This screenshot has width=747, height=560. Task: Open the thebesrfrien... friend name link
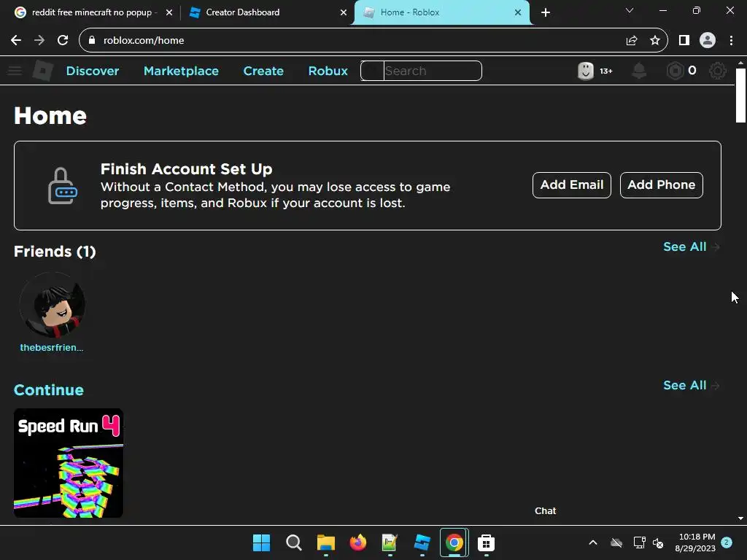[x=52, y=348]
